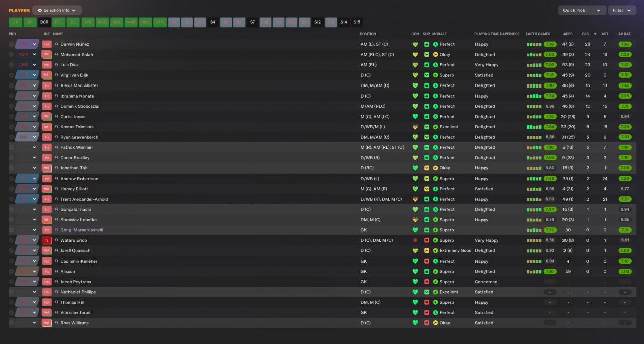Click Darwin Núñez's condition heart icon
Viewport: 644px width, 344px height.
[415, 44]
